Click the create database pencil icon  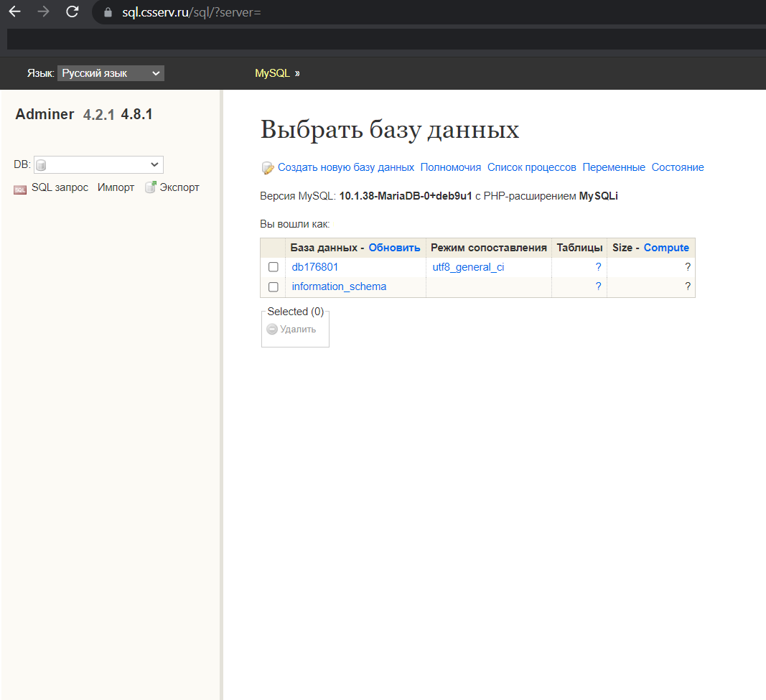(x=268, y=168)
